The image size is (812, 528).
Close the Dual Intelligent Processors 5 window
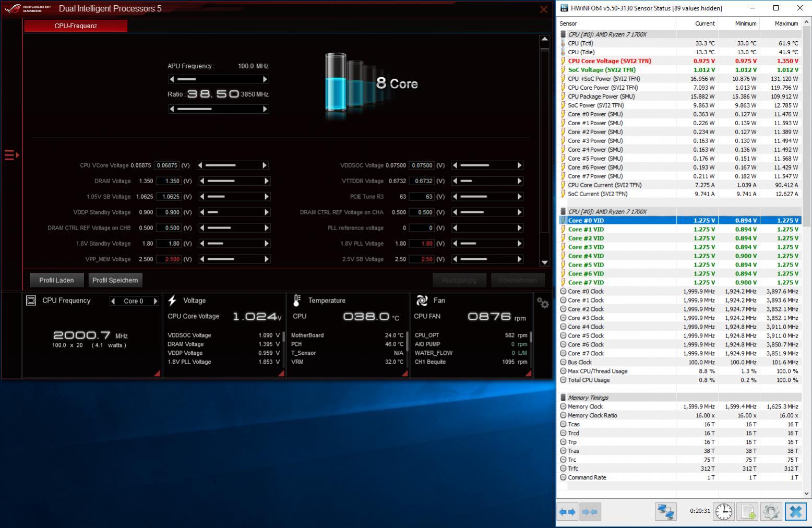point(544,9)
